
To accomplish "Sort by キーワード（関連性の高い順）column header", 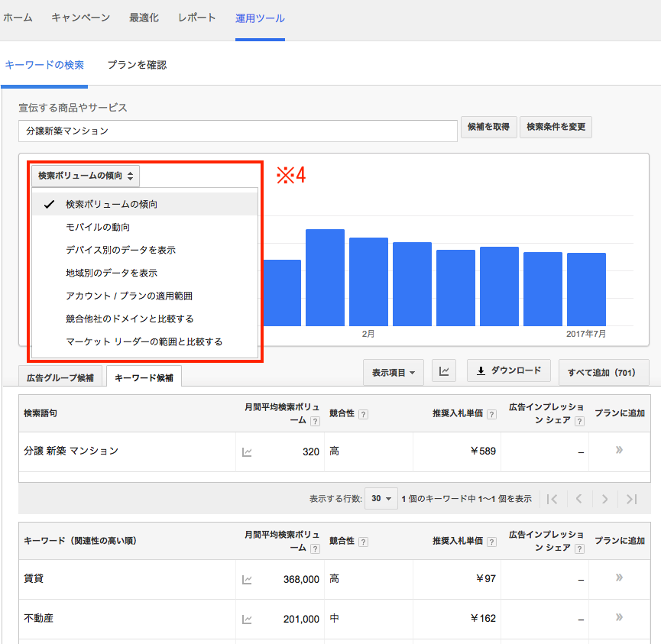I will (80, 541).
